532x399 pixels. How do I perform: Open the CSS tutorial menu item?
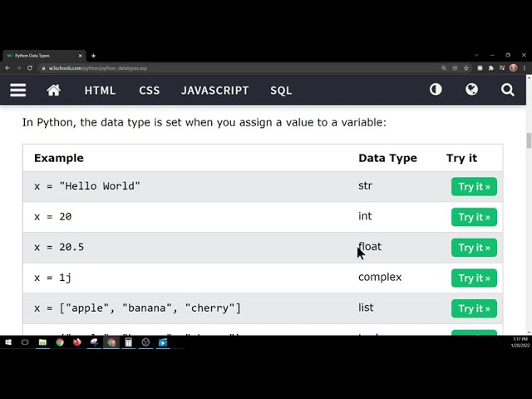tap(150, 91)
